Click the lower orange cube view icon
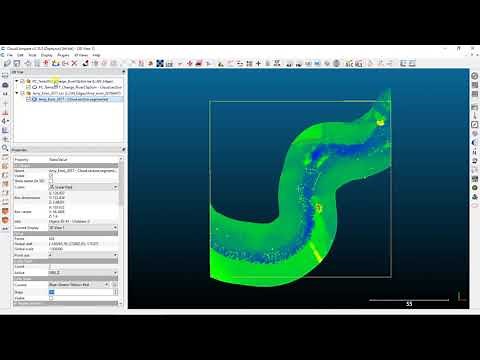480x360 pixels. 5,220
